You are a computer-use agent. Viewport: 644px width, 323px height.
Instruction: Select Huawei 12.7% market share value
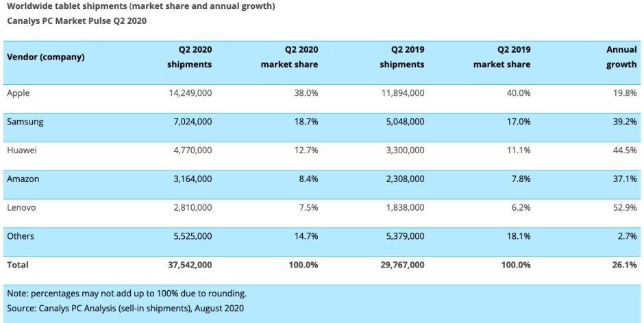tap(306, 151)
